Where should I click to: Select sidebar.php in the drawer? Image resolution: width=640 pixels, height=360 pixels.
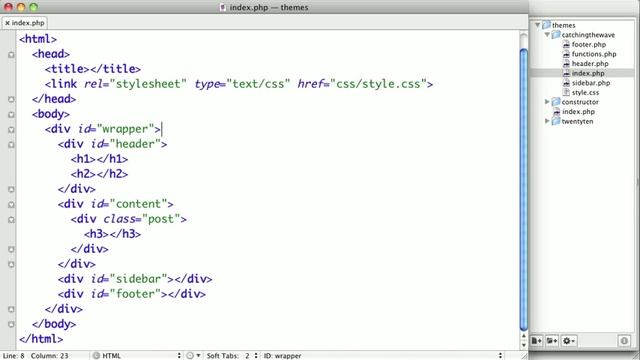click(591, 83)
